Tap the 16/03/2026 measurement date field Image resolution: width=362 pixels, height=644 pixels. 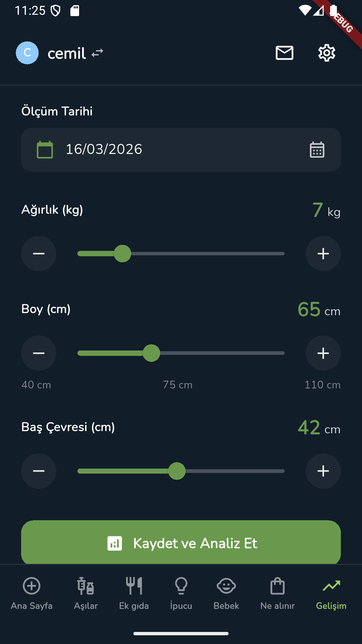pos(168,150)
